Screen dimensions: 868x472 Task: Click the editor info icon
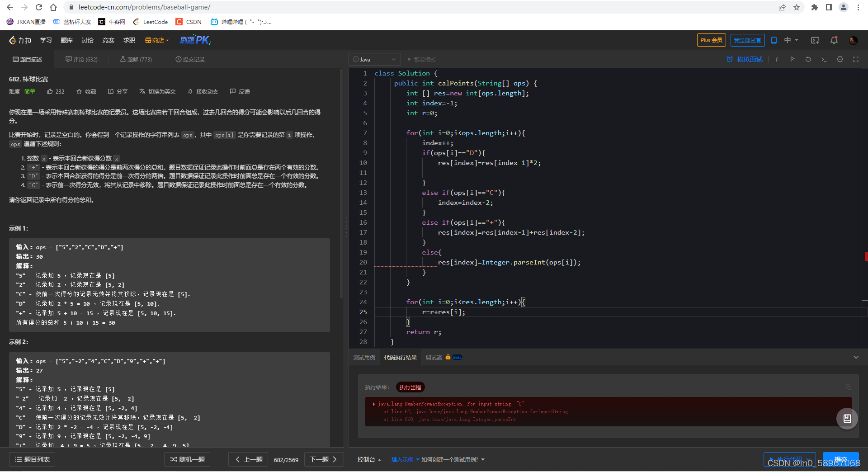pos(776,59)
